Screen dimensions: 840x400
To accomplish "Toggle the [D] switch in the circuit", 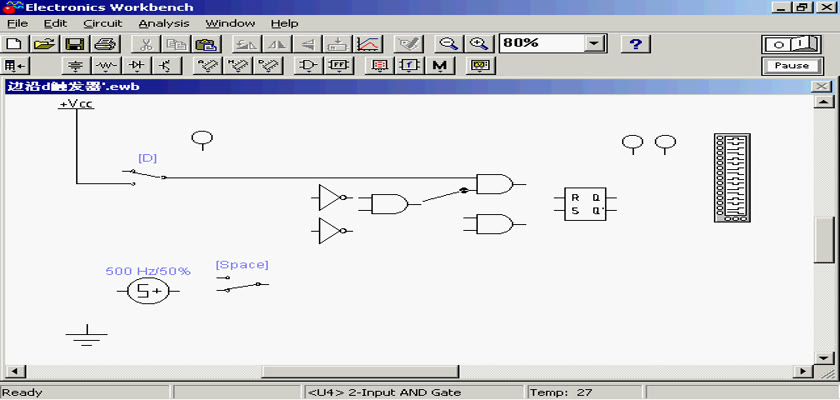I will pos(144,175).
